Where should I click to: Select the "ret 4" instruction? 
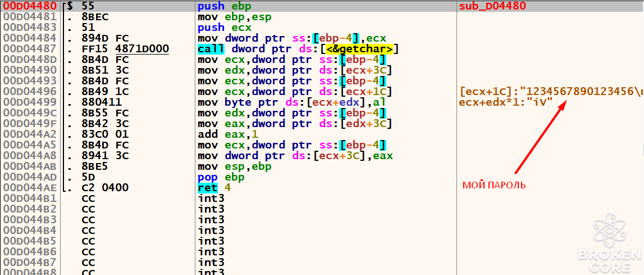point(215,188)
